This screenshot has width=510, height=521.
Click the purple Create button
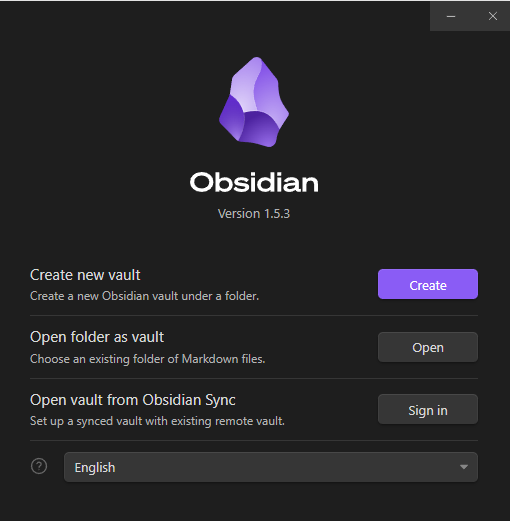pos(428,284)
